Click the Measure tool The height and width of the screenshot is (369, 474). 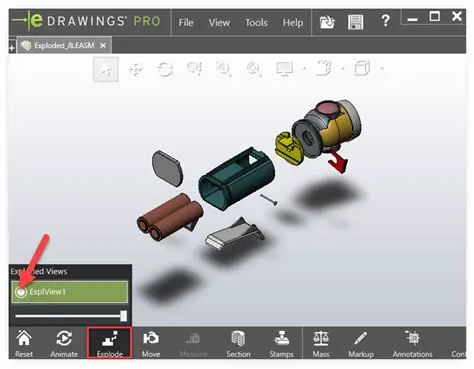pos(193,344)
